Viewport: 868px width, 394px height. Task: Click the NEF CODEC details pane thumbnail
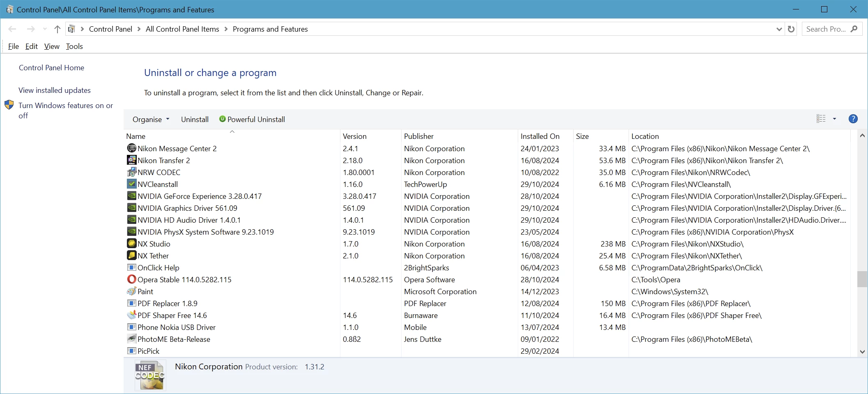tap(150, 375)
